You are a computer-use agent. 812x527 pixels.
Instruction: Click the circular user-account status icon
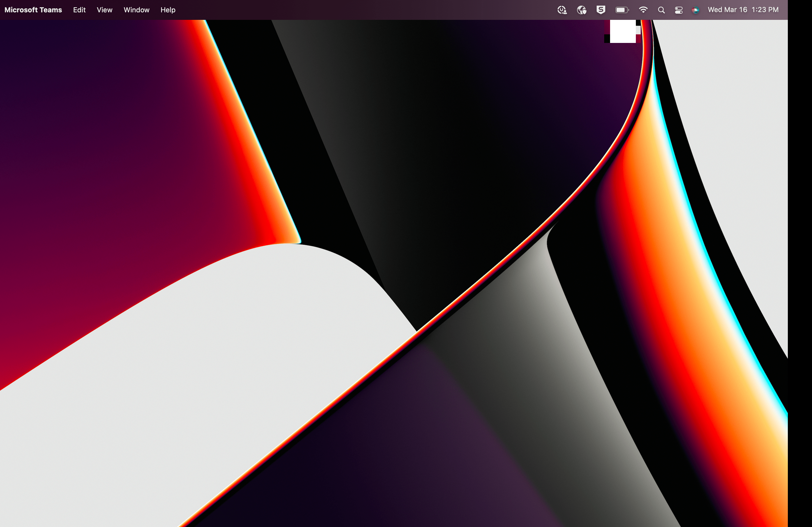pos(562,10)
